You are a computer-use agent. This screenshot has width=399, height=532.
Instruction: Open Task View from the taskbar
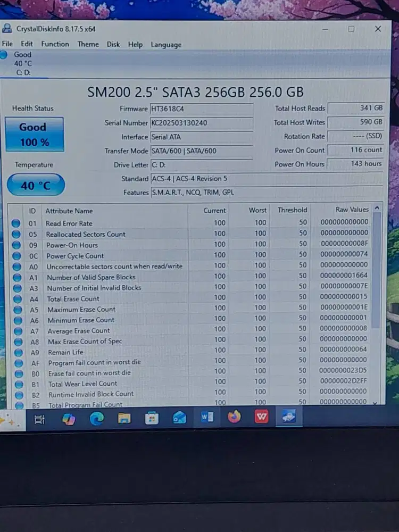[40, 420]
